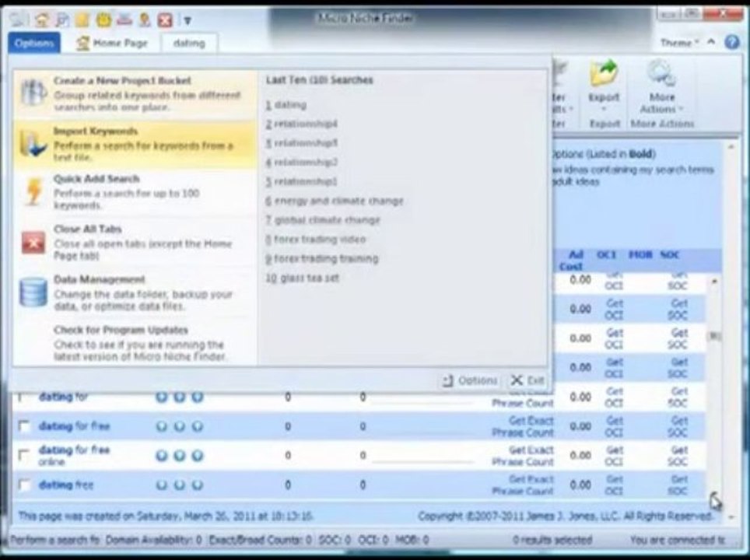
Task: Click Get SOC in 'dating for free online' row
Action: 678,456
